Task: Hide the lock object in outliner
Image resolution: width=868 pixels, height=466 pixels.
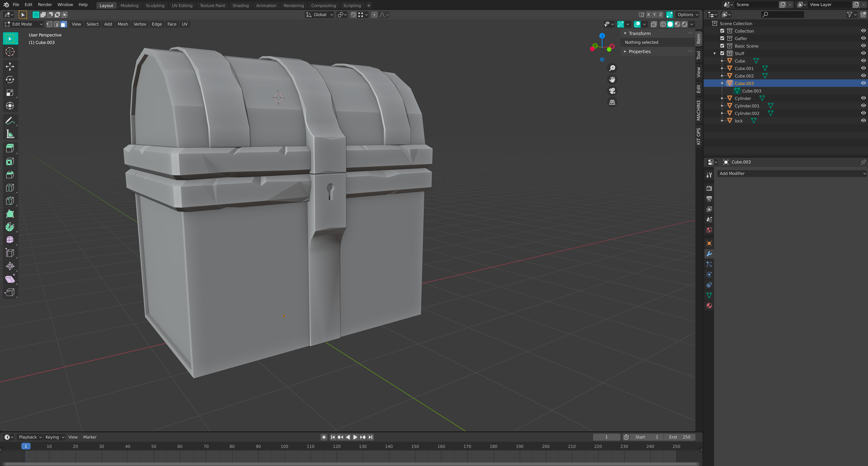Action: (863, 121)
